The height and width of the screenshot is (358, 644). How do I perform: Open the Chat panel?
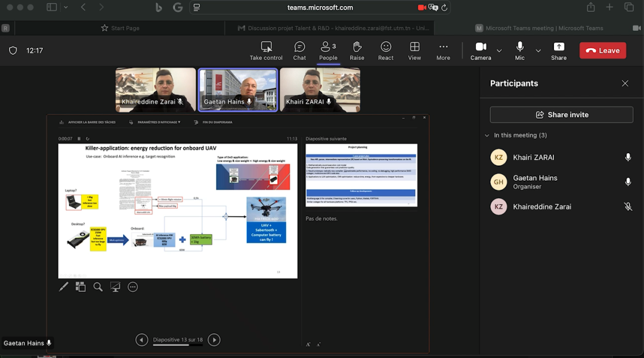coord(299,51)
